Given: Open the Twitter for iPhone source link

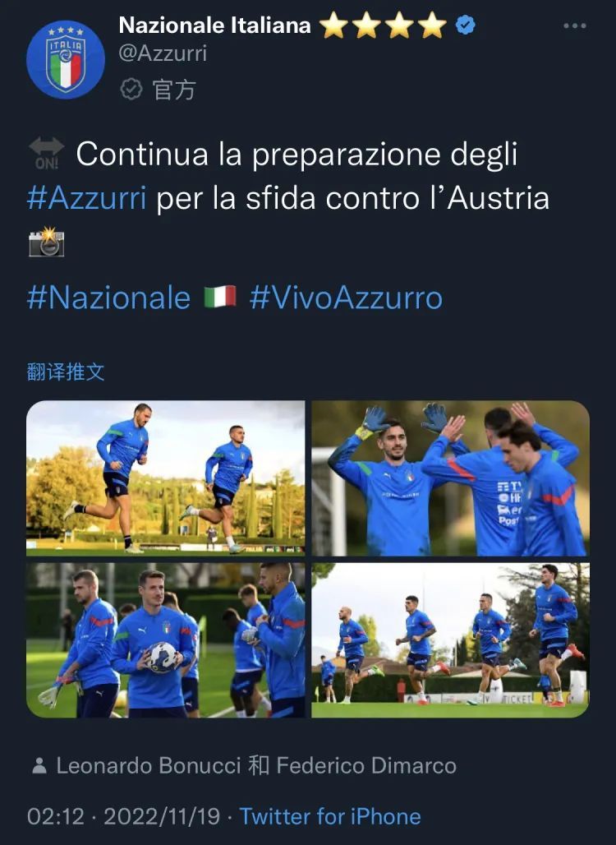Looking at the screenshot, I should point(330,816).
